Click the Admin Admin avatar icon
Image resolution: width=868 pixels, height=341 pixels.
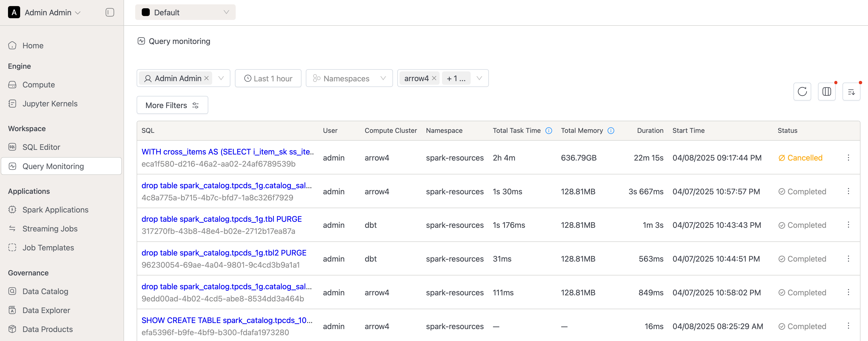point(14,12)
